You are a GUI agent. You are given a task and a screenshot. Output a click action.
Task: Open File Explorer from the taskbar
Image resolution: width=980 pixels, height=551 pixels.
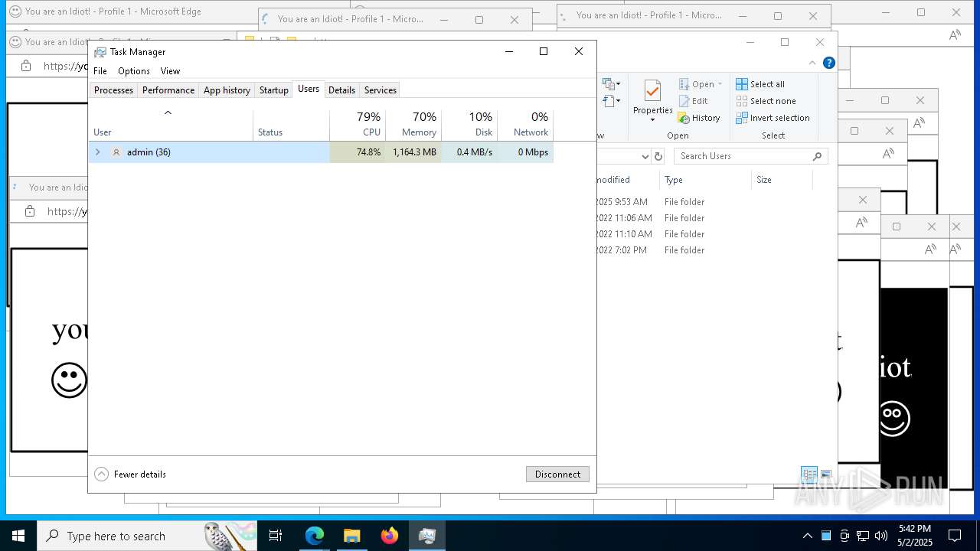coord(352,536)
